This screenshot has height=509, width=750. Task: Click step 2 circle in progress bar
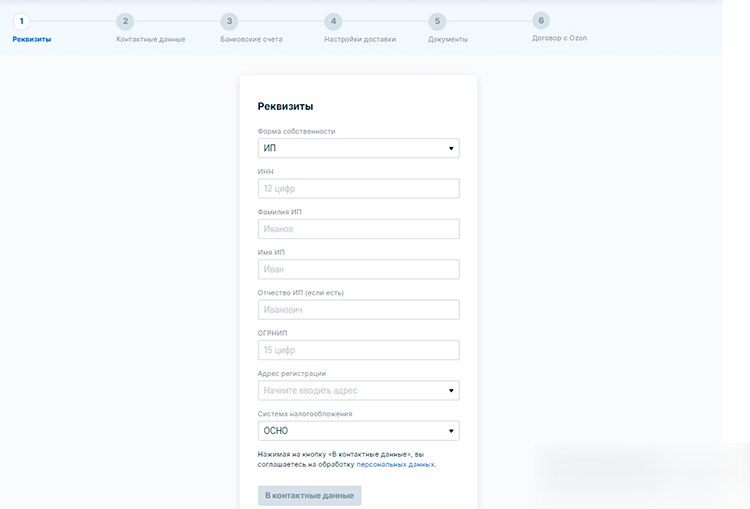[125, 21]
